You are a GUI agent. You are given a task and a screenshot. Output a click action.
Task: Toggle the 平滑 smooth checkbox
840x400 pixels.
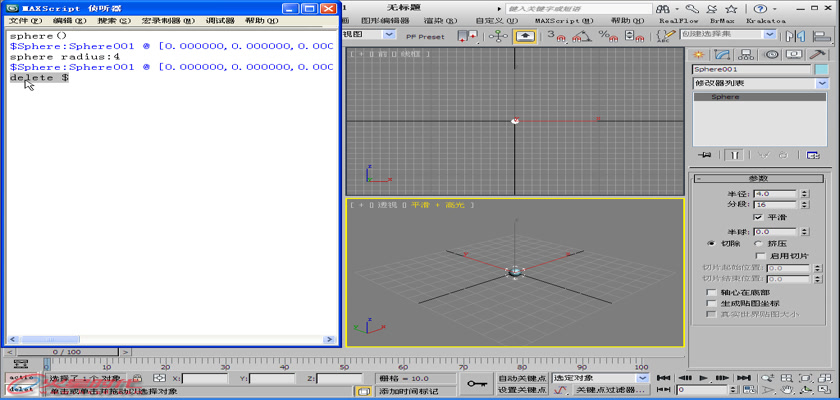coord(758,217)
